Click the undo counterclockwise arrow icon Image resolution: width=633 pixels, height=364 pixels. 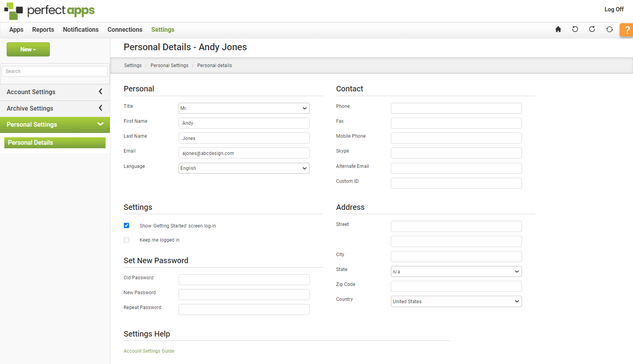point(575,29)
